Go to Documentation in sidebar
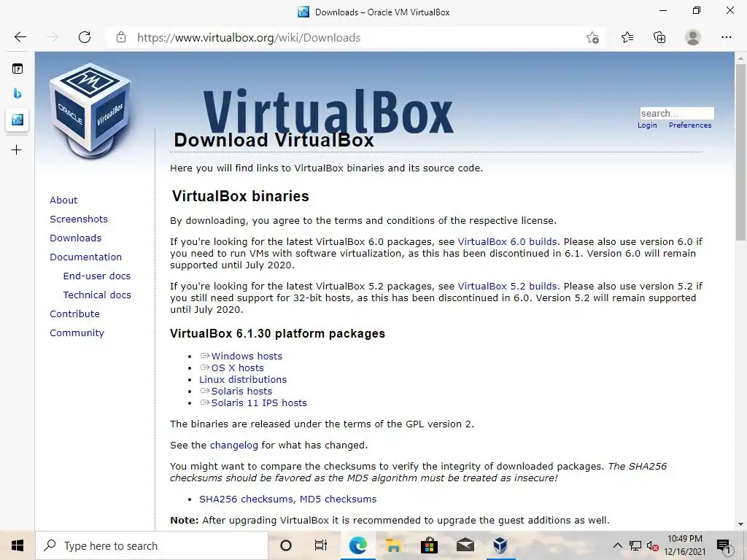 pyautogui.click(x=86, y=257)
